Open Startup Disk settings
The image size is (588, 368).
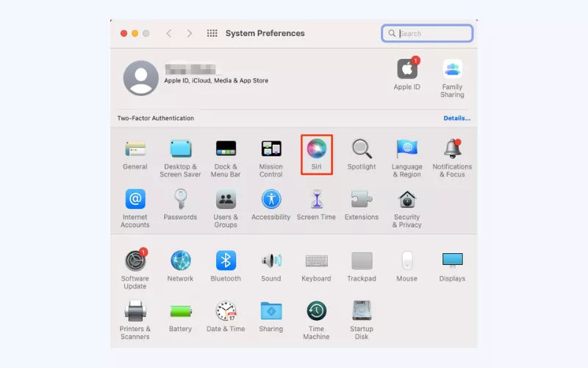(x=362, y=320)
